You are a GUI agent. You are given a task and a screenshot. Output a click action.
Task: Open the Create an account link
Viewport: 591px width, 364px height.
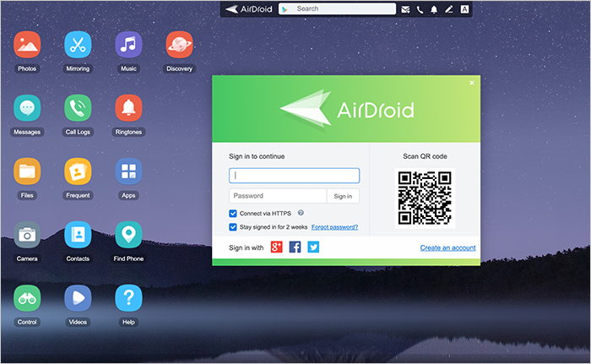tap(447, 247)
